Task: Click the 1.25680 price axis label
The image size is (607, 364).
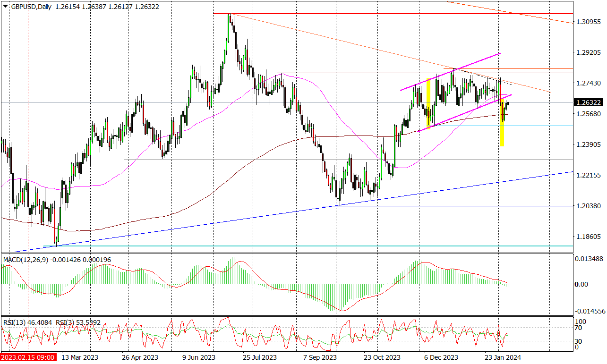Action: 589,114
